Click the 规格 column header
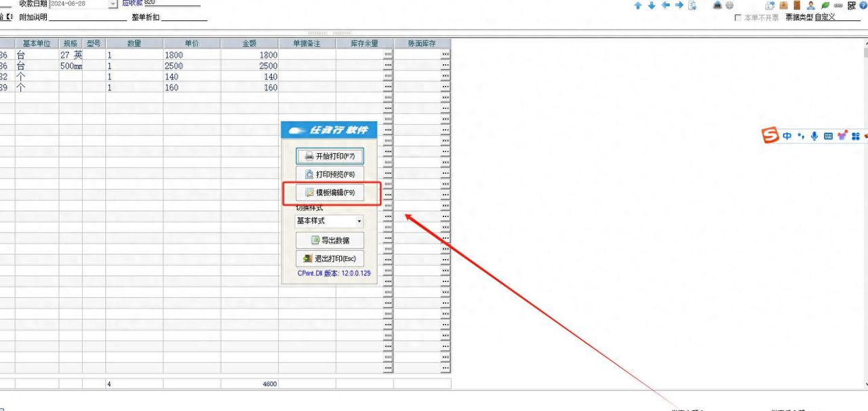This screenshot has height=411, width=868. click(71, 43)
